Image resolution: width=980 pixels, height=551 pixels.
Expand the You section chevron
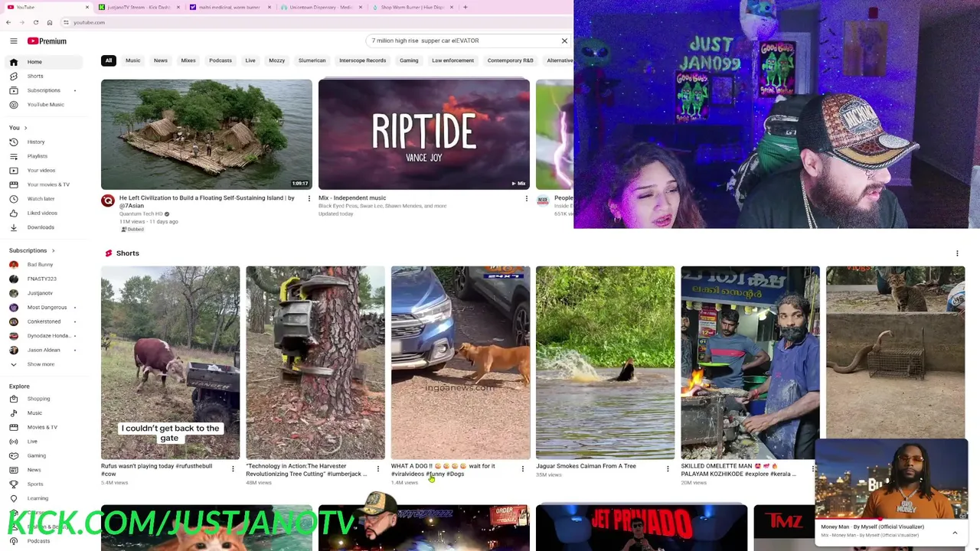point(25,128)
